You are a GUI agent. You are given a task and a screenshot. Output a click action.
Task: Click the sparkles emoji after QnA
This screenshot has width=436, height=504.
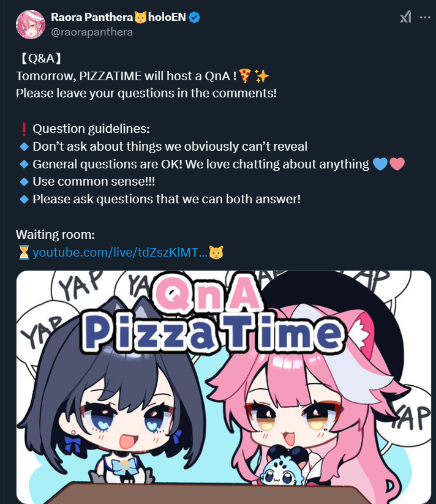[x=261, y=76]
